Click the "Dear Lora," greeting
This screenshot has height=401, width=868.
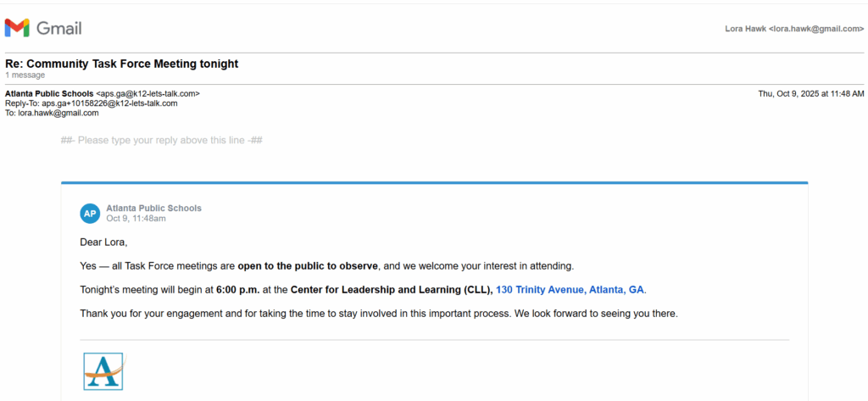pos(103,242)
